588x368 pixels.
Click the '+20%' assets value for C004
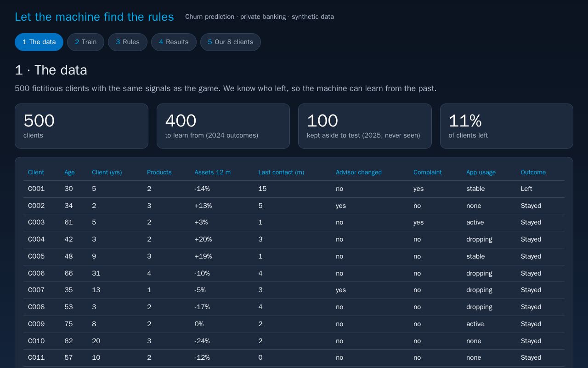pos(203,239)
